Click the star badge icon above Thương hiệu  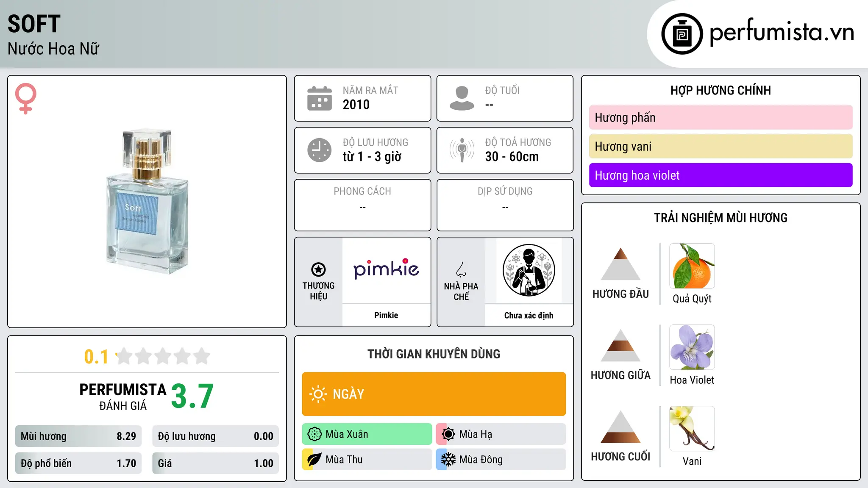pyautogui.click(x=318, y=269)
